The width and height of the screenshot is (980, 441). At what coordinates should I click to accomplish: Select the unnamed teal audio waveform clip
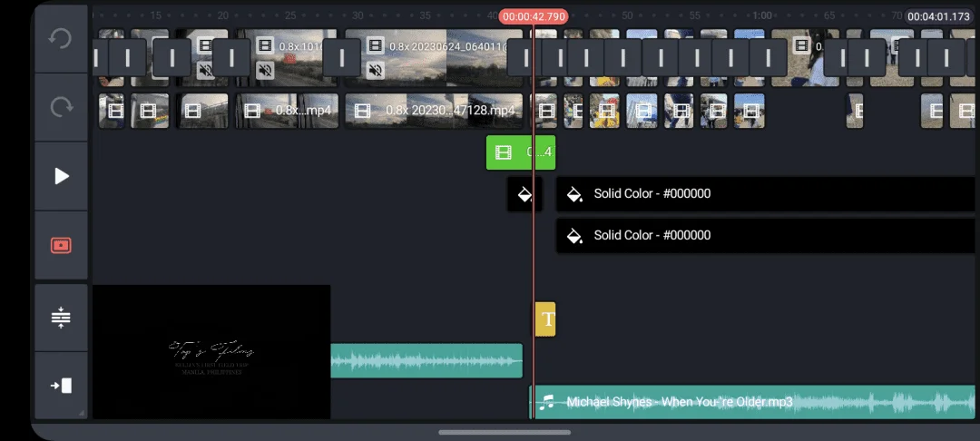click(426, 360)
